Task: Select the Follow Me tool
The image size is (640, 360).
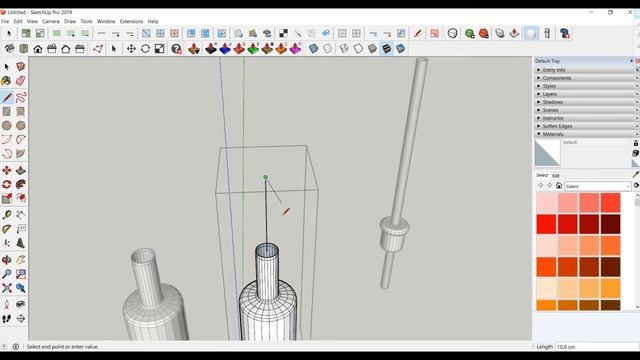Action: coord(21,184)
